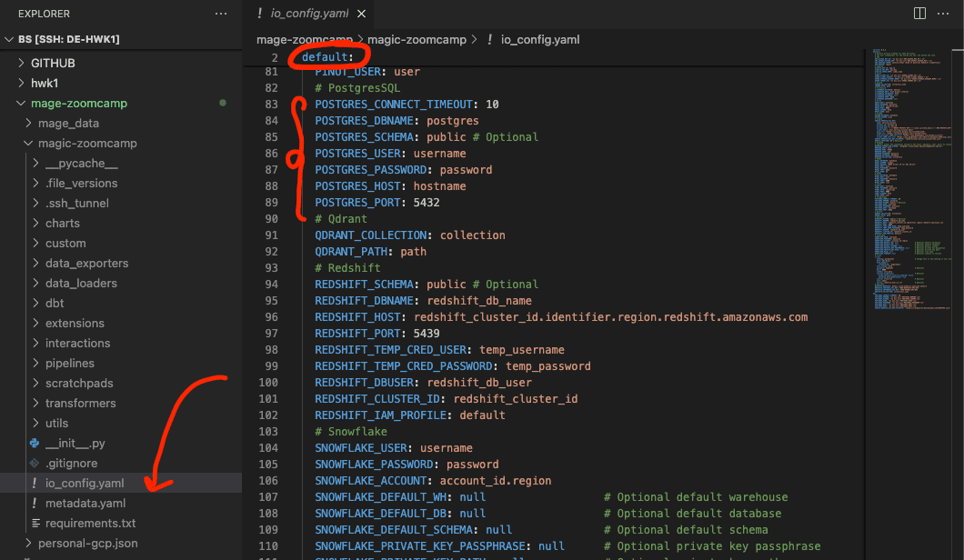Image resolution: width=964 pixels, height=560 pixels.
Task: Expand the dbt folder
Action: click(35, 303)
